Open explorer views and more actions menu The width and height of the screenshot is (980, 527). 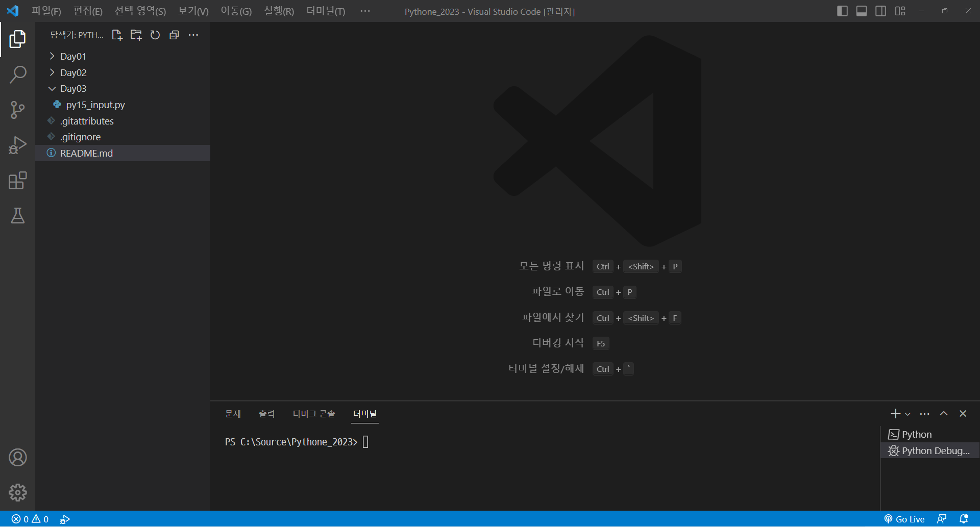193,35
